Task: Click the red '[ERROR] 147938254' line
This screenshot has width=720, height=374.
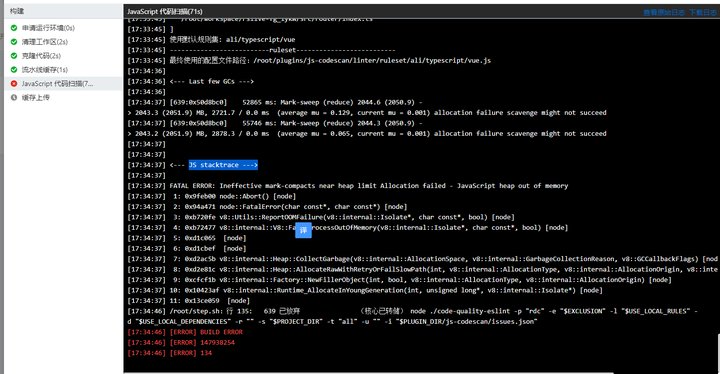Action: point(181,343)
